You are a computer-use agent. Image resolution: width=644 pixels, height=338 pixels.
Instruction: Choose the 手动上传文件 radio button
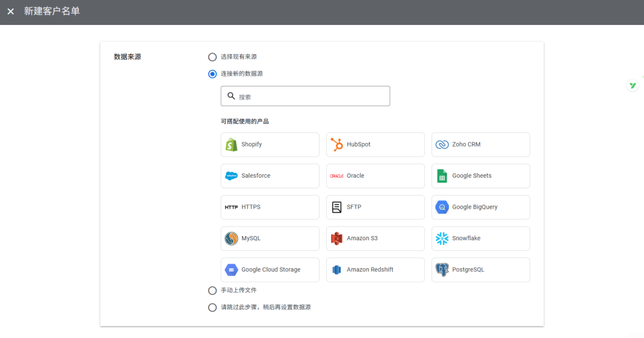[x=212, y=291]
